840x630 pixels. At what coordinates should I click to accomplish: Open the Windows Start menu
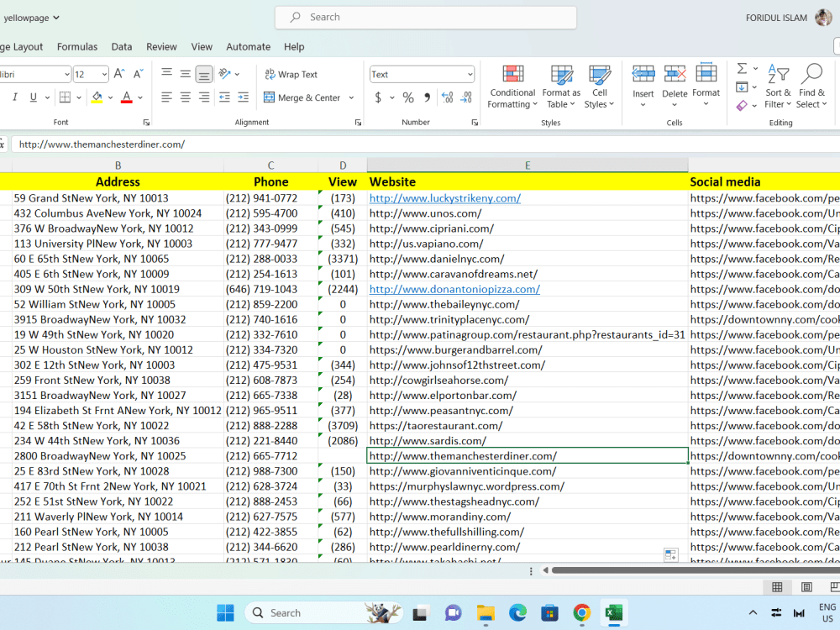point(225,613)
